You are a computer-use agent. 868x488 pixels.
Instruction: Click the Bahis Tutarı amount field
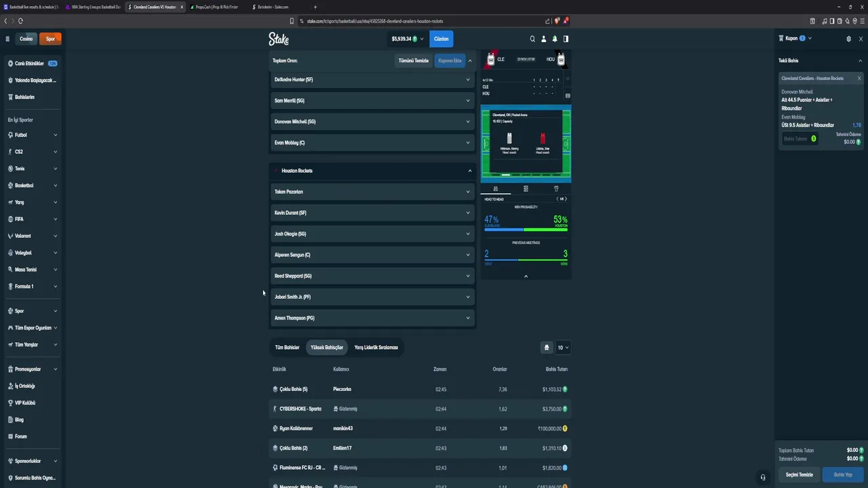point(800,138)
